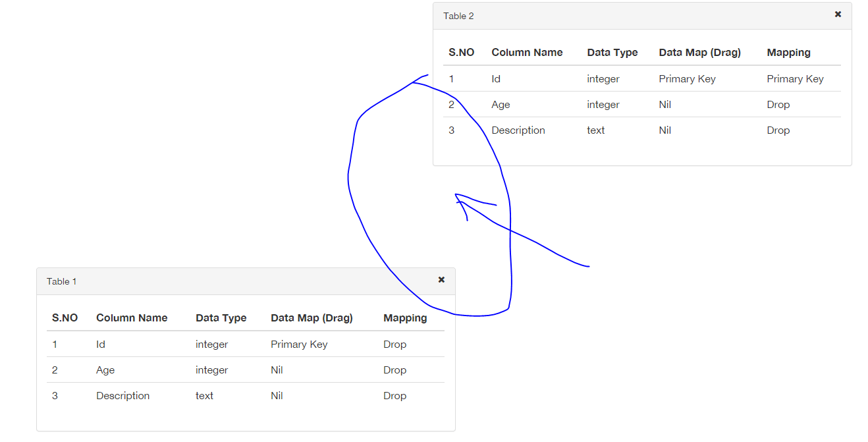Click the Nil item beside Description in Table 2

665,130
